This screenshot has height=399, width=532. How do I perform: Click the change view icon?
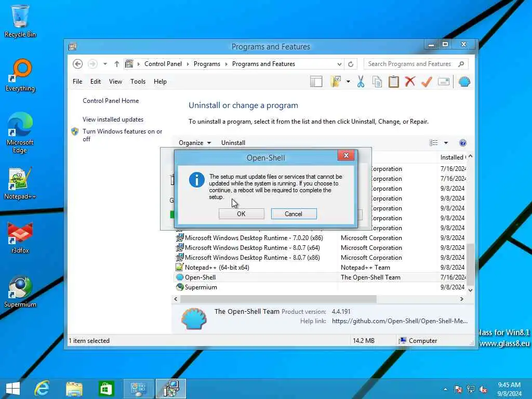coord(434,143)
